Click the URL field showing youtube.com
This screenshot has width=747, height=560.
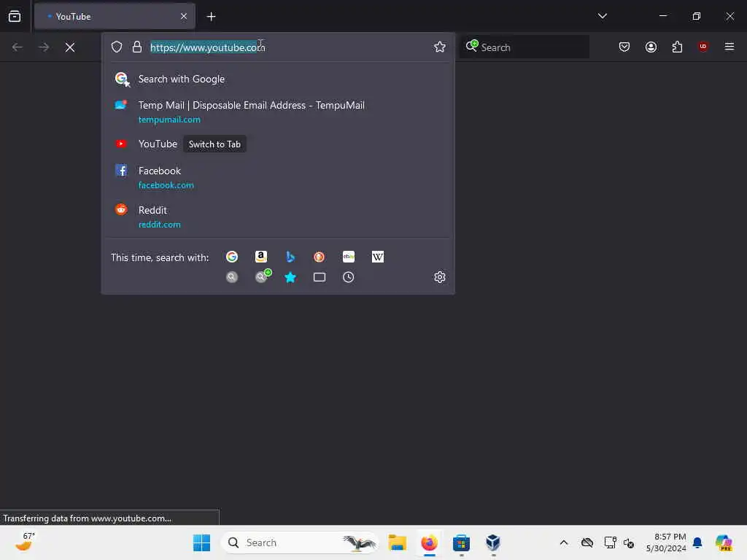tap(288, 47)
